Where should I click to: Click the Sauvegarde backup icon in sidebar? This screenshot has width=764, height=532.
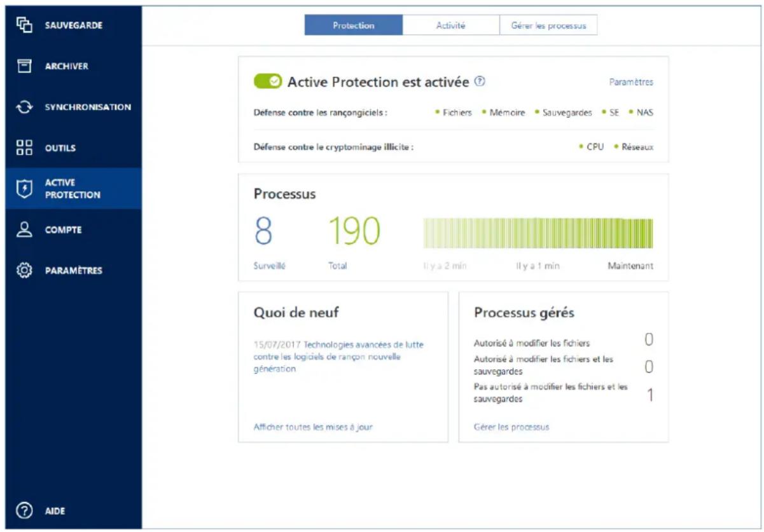(x=24, y=25)
